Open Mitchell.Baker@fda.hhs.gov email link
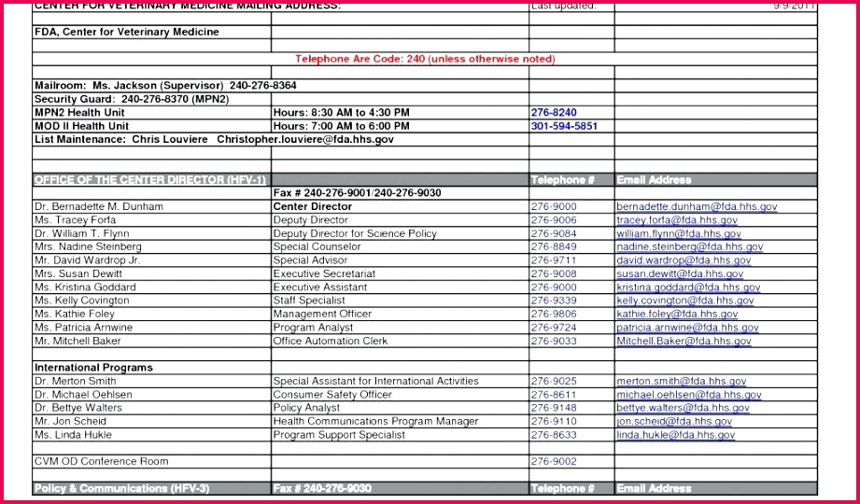Screen dimensions: 860x504 684,341
